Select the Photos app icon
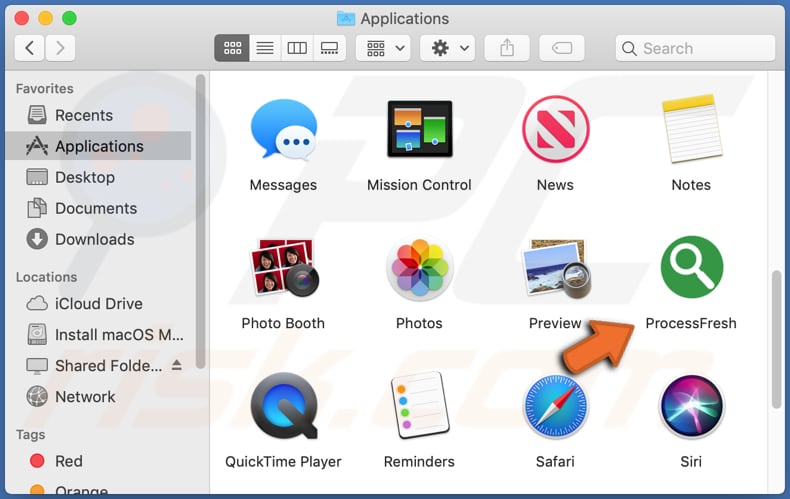The image size is (790, 499). (420, 268)
